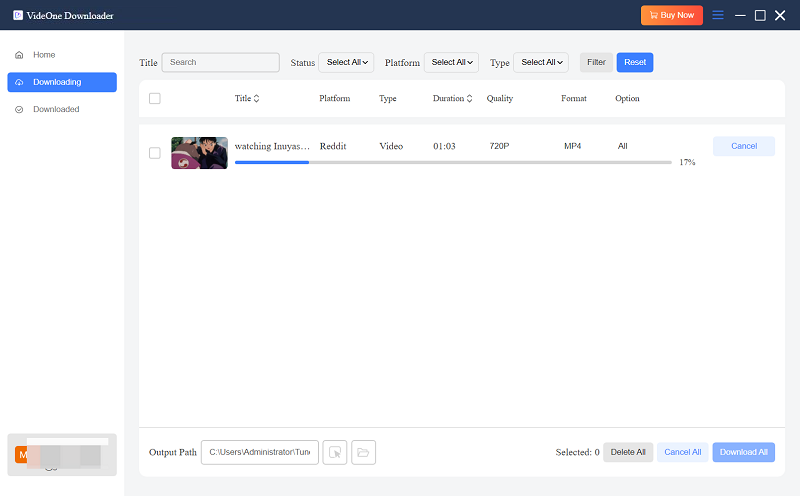Expand the Type dropdown
800x496 pixels.
click(540, 62)
